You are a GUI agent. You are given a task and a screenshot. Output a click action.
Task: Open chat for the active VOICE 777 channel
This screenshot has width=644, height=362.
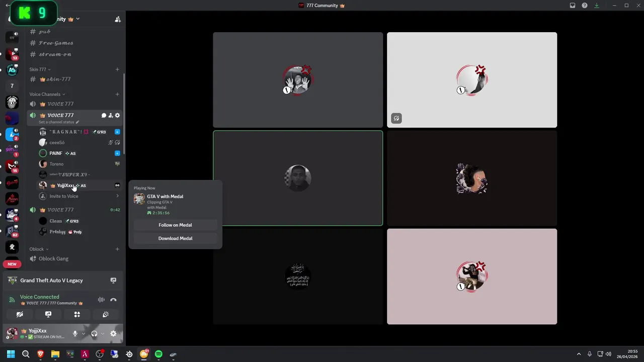[104, 116]
